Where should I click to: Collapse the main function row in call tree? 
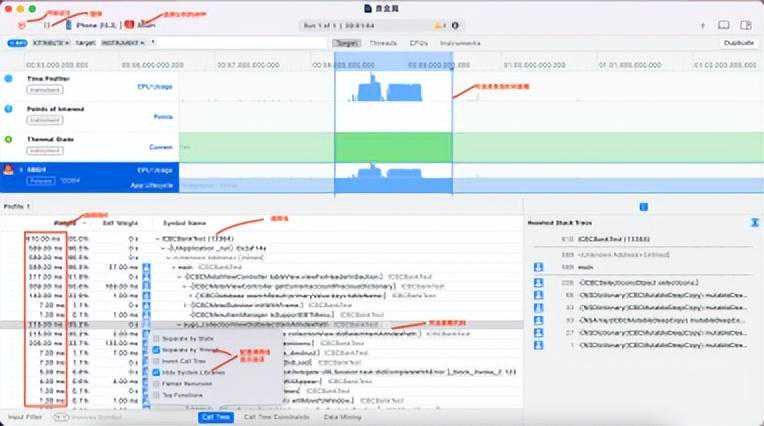(x=172, y=267)
